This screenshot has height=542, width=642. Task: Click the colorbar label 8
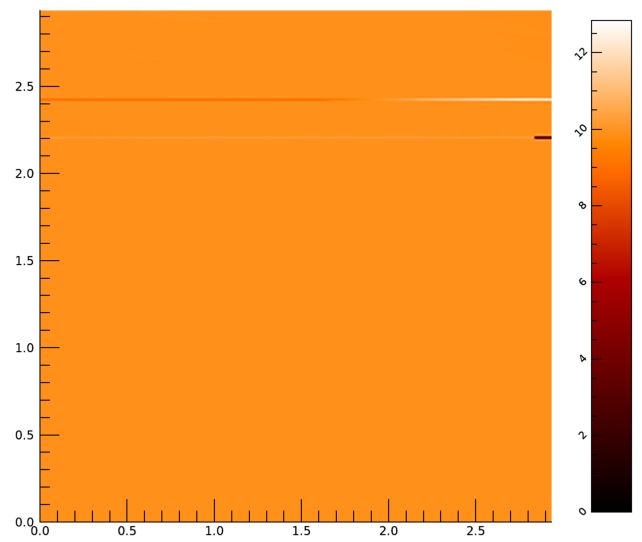tap(583, 205)
